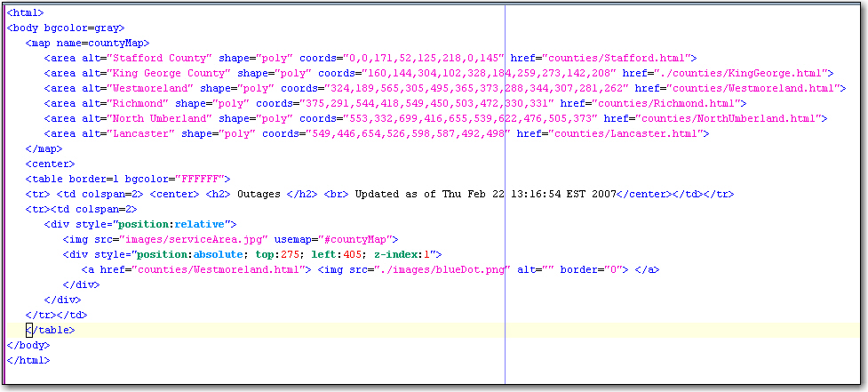Click the "Westmoreland" alt attribute value

coord(150,88)
